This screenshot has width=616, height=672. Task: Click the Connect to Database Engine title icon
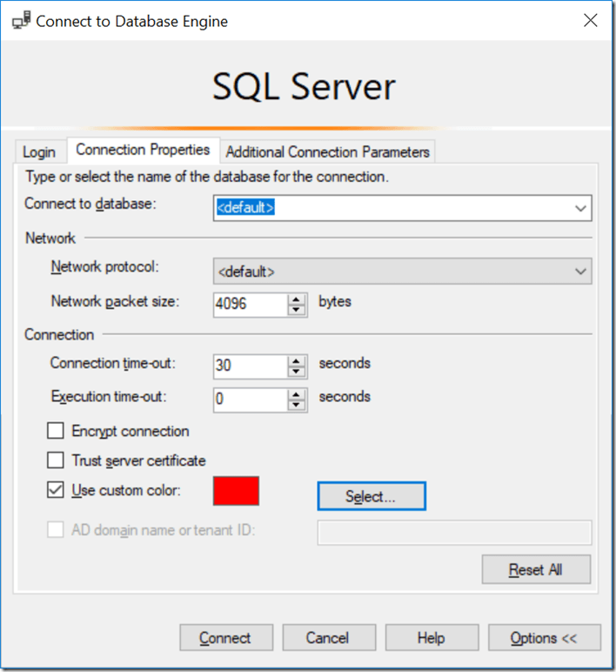[x=22, y=20]
